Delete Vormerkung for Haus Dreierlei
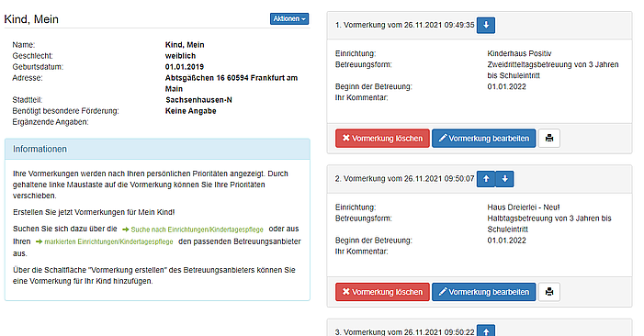 point(382,292)
